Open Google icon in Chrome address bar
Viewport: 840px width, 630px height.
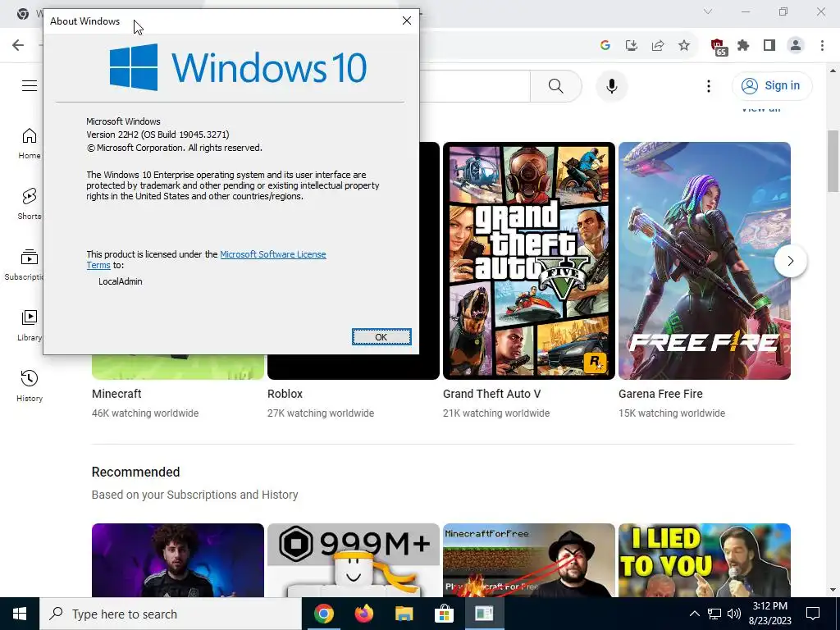click(605, 46)
